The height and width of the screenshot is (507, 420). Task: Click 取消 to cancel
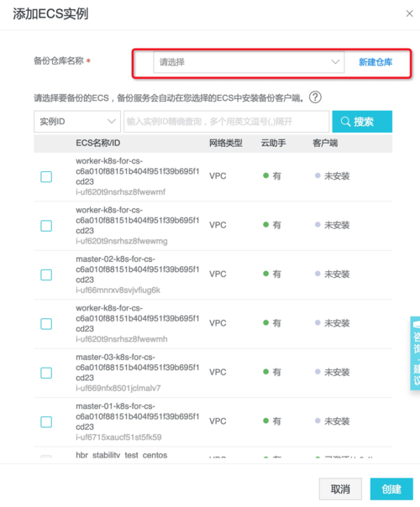coord(340,489)
